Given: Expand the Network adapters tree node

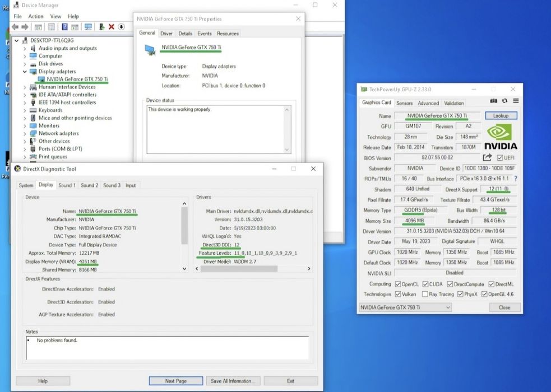Looking at the screenshot, I should tap(25, 133).
